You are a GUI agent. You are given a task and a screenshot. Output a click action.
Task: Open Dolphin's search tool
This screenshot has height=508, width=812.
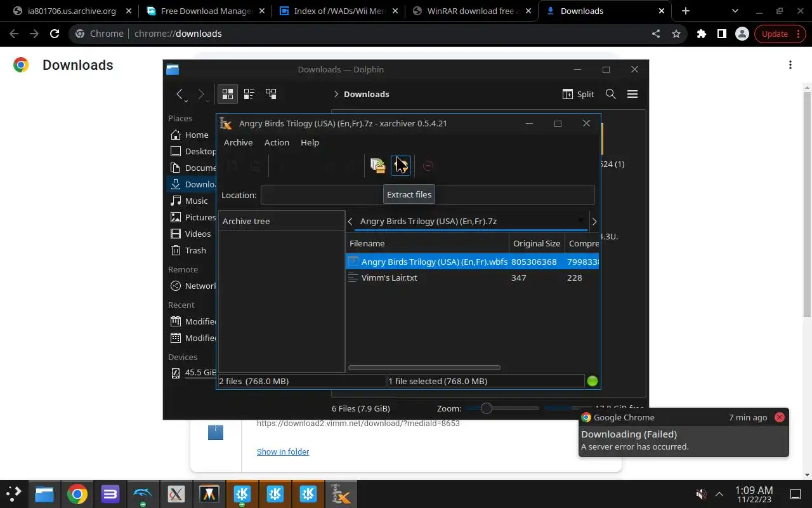pyautogui.click(x=611, y=94)
